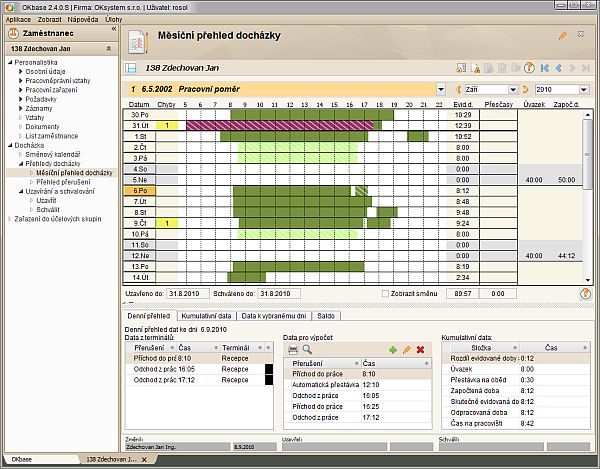Image resolution: width=600 pixels, height=469 pixels.
Task: Click the locked table icon in toolbar
Action: 461,68
